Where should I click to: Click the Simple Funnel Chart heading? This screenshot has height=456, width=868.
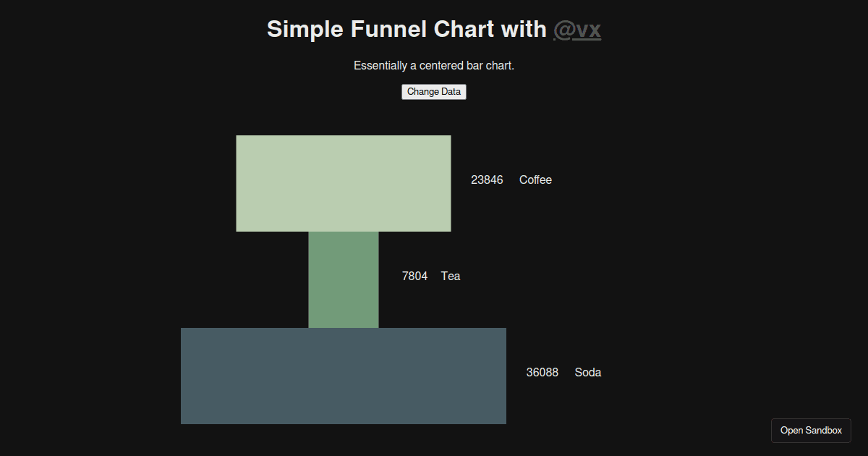point(407,29)
